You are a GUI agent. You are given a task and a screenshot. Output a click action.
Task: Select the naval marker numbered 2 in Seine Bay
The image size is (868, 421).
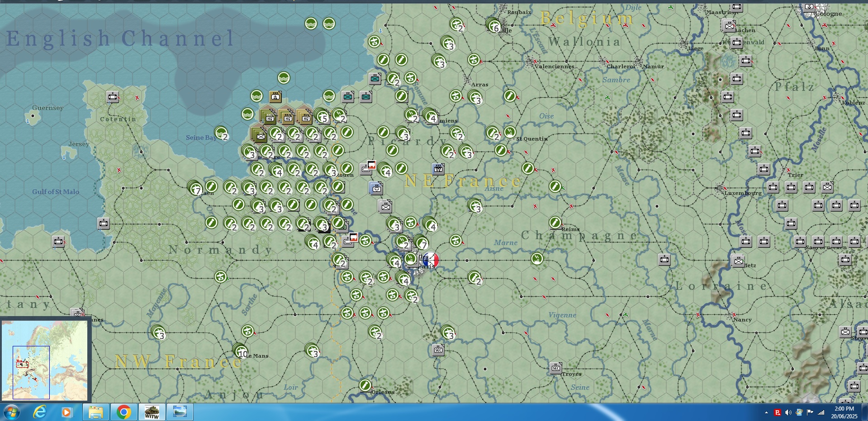tap(221, 133)
